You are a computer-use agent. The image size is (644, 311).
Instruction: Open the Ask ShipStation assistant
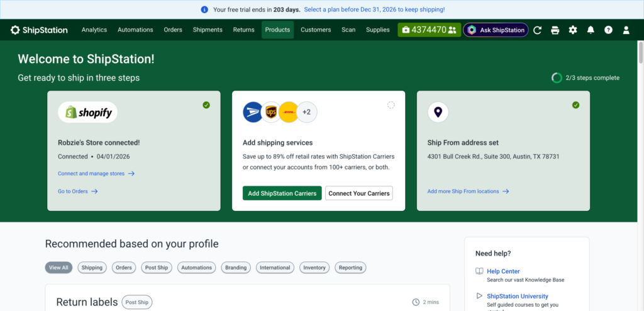[x=496, y=30]
